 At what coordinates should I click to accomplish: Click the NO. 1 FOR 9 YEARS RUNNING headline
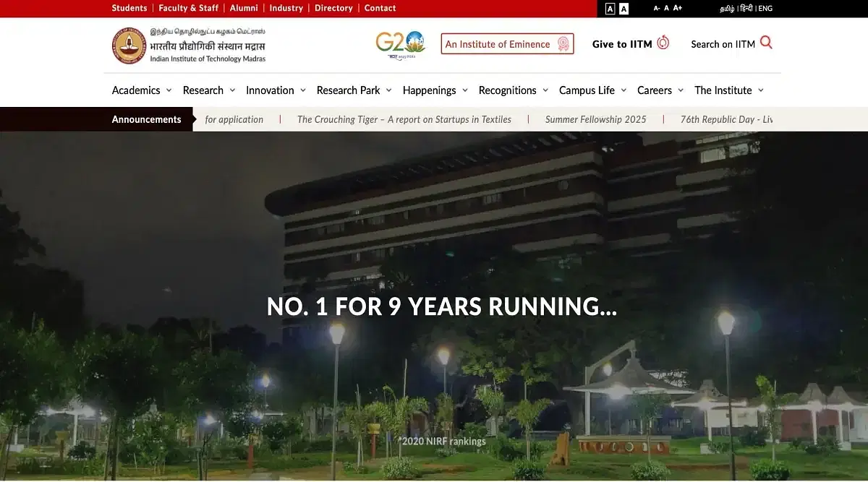coord(442,306)
